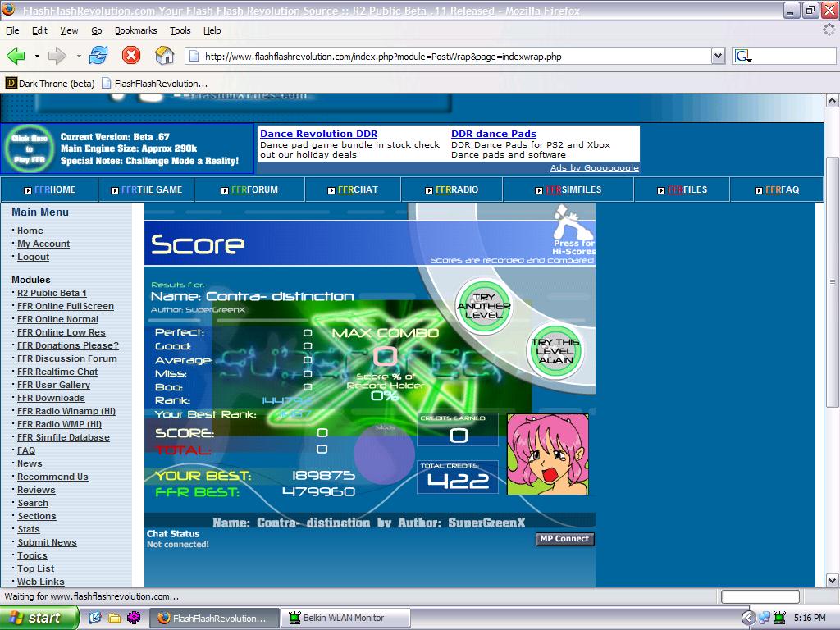Viewport: 840px width, 630px height.
Task: Open the quick launch Internet Explorer icon
Action: pos(95,618)
